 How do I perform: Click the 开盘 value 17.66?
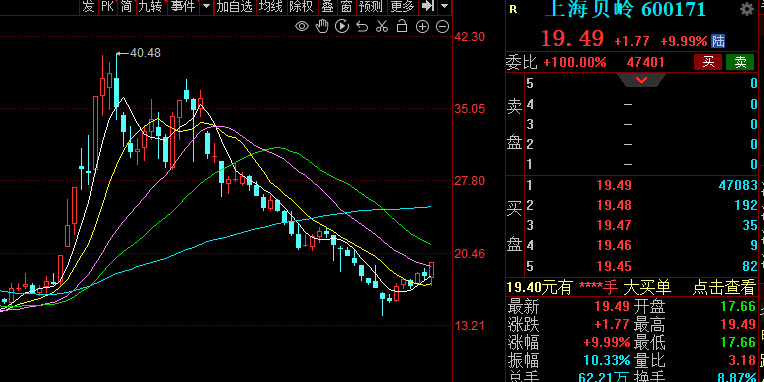pyautogui.click(x=738, y=306)
